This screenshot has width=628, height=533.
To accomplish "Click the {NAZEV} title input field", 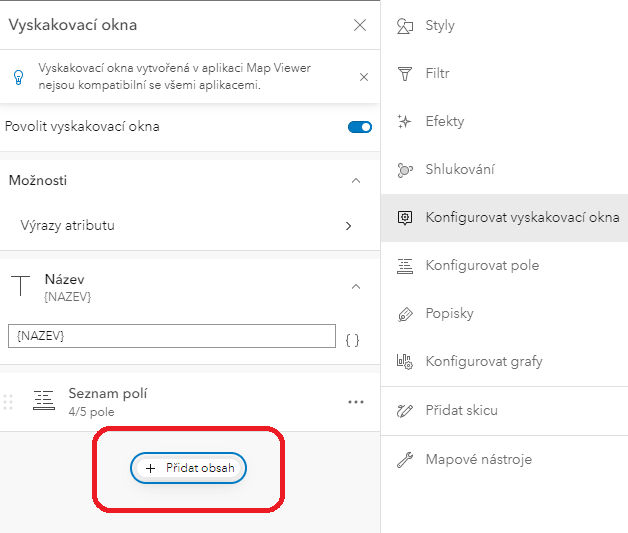I will pos(172,336).
